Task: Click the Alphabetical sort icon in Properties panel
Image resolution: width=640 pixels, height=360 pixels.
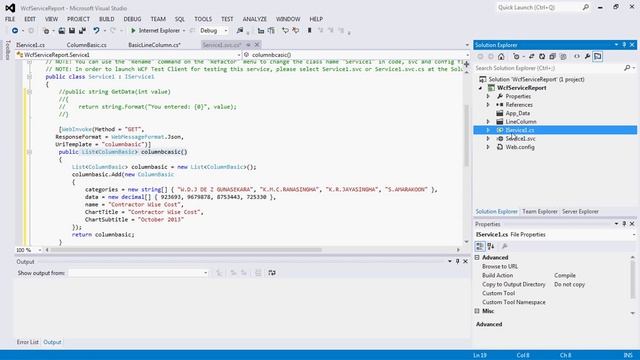Action: click(491, 247)
